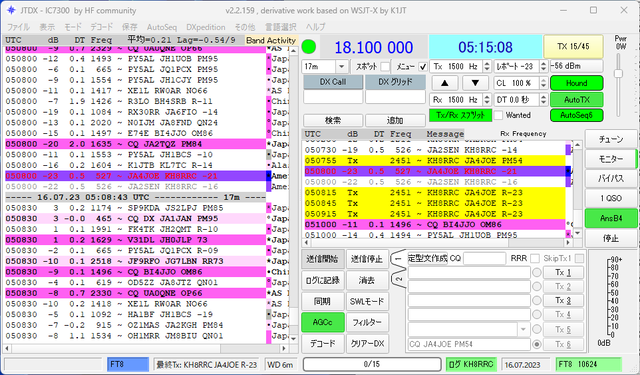640x375 pixels.
Task: Click the DX Call input field
Action: coord(333,97)
